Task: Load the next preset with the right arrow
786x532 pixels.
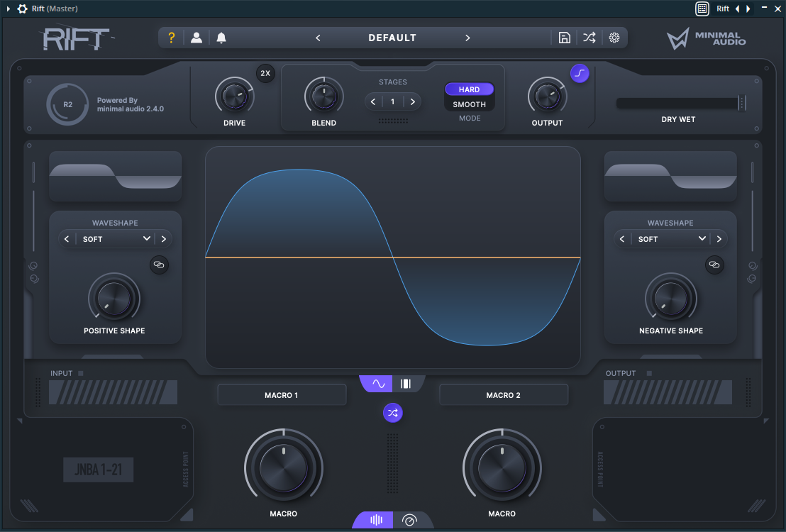Action: (467, 38)
